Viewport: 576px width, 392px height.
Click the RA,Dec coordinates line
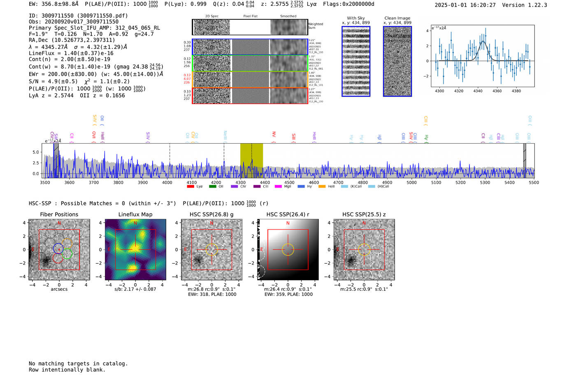tap(72, 40)
